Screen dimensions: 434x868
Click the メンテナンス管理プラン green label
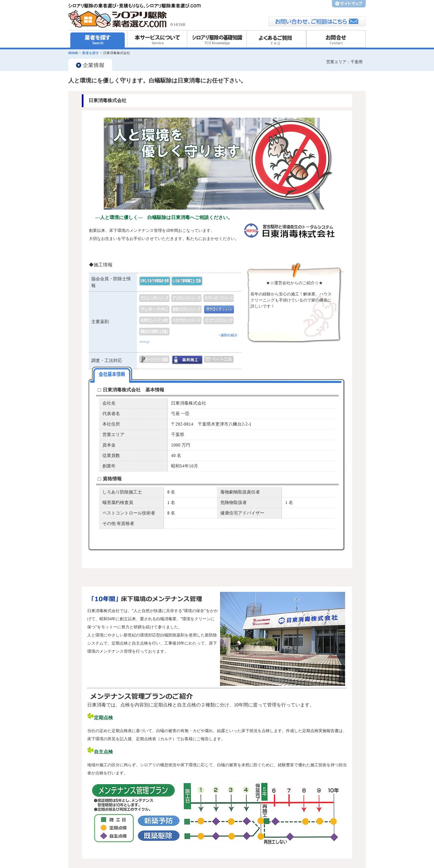[133, 790]
